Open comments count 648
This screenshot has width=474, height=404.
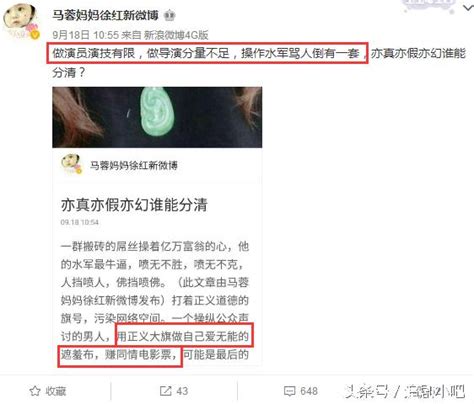pyautogui.click(x=309, y=391)
